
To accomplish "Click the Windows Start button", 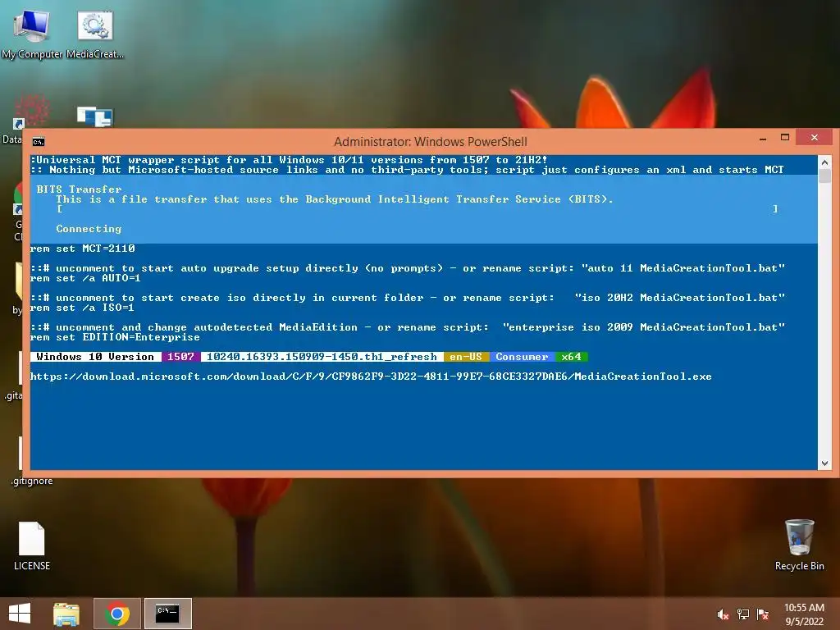I will coord(20,614).
